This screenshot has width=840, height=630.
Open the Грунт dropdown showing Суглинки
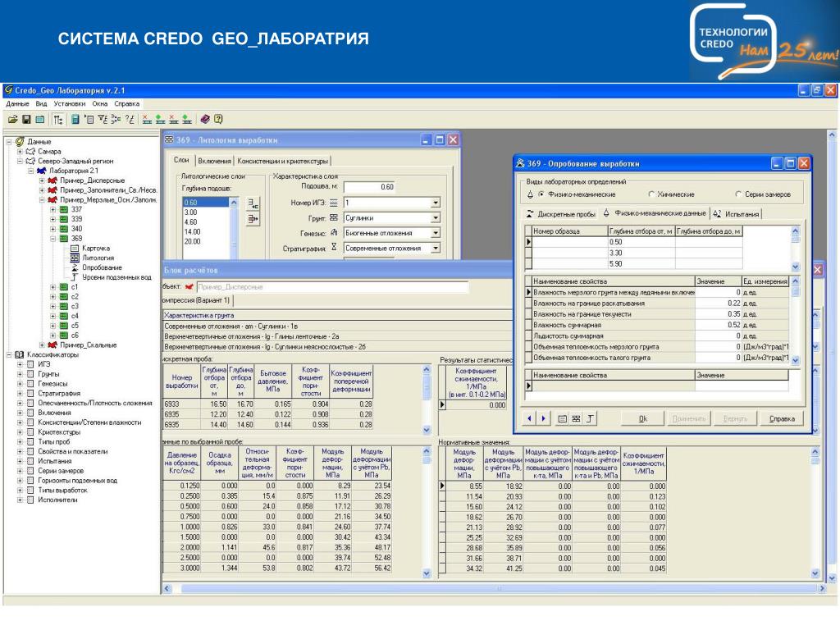[x=436, y=218]
